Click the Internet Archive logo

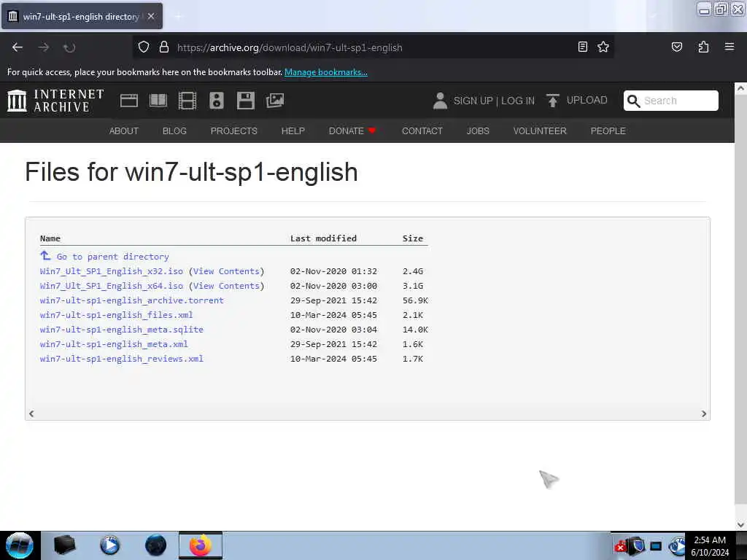[55, 101]
